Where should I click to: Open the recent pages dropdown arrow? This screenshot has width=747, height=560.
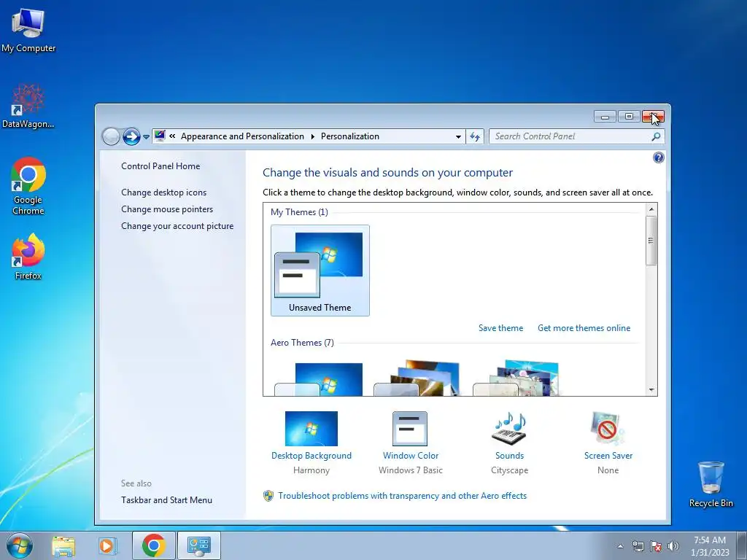point(146,137)
